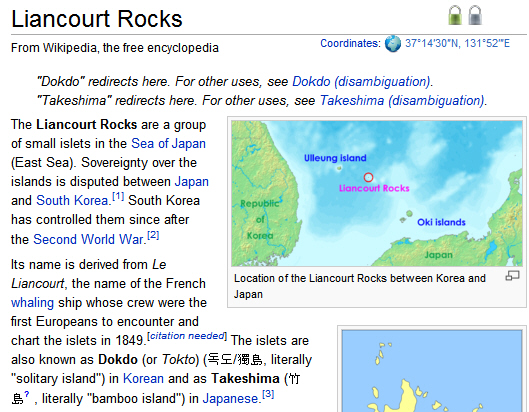Click the red circle marker on the map

pyautogui.click(x=368, y=177)
